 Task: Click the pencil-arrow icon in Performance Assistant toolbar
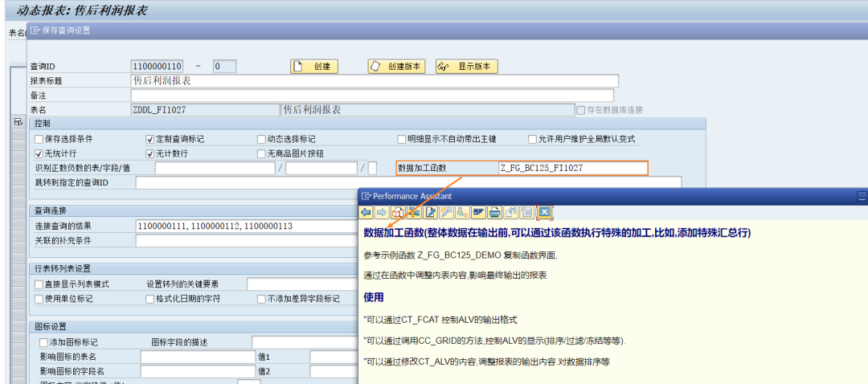tap(446, 212)
